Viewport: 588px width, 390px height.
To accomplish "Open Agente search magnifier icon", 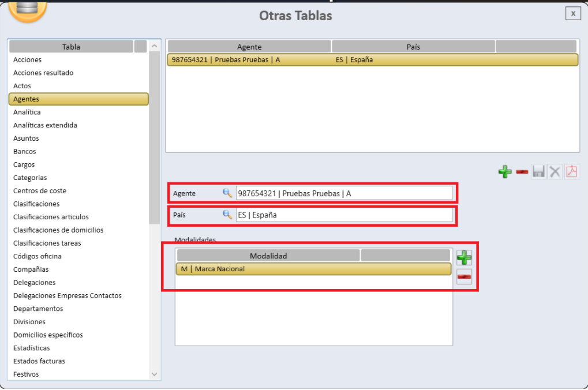I will pyautogui.click(x=227, y=193).
